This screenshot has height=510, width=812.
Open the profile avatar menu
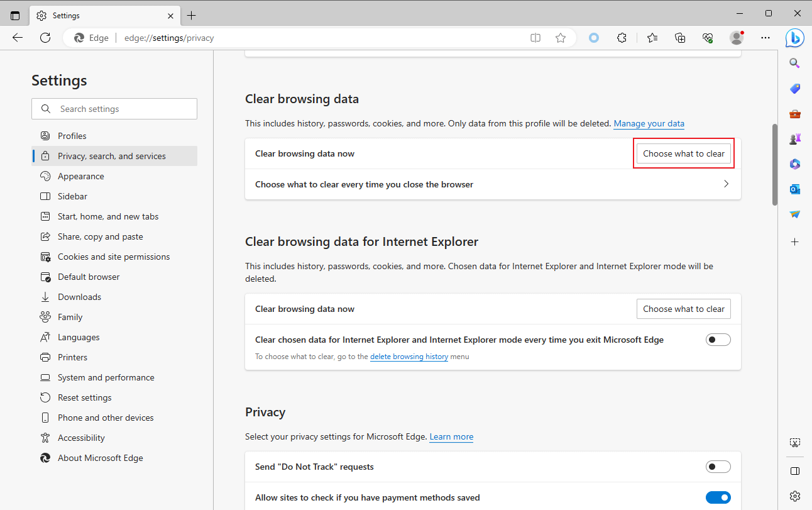[737, 38]
